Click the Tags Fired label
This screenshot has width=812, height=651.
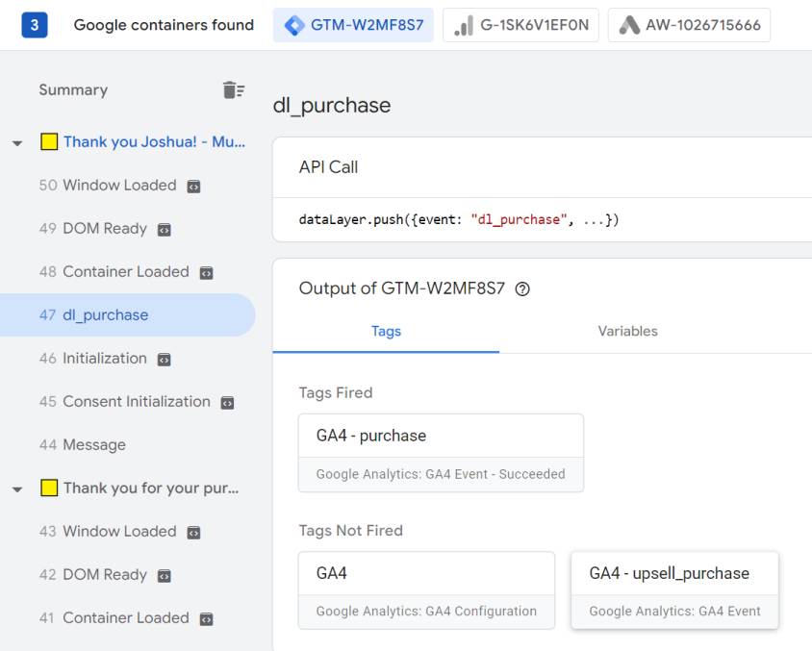pyautogui.click(x=336, y=392)
